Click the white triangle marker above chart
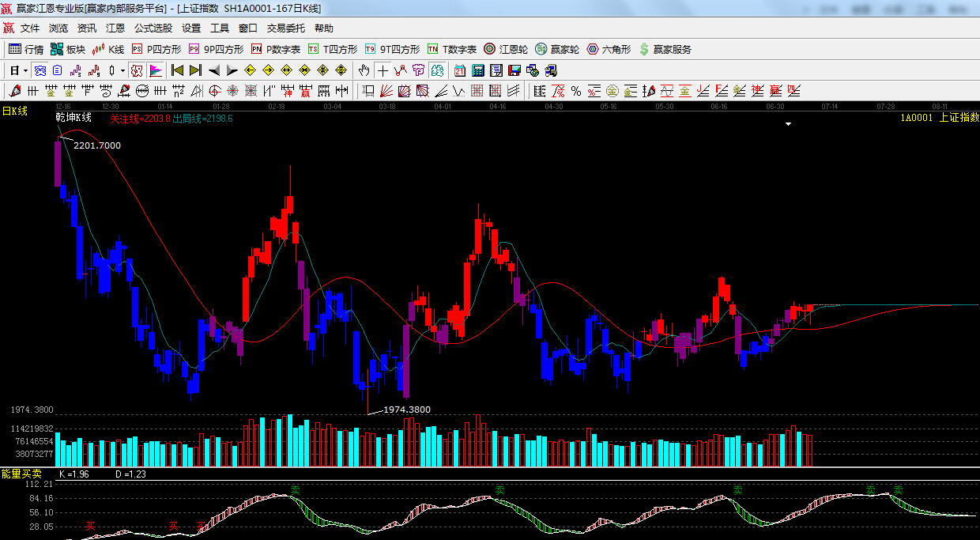 788,124
